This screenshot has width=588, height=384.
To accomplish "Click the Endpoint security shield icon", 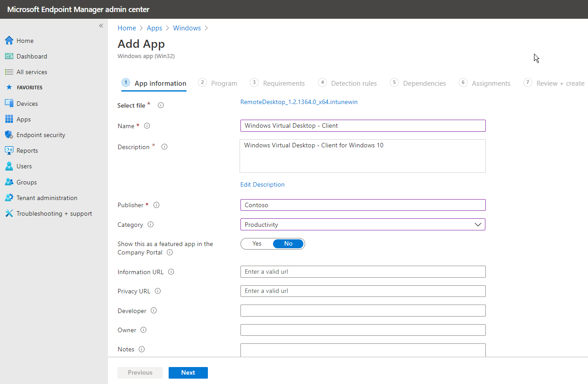I will [x=9, y=135].
